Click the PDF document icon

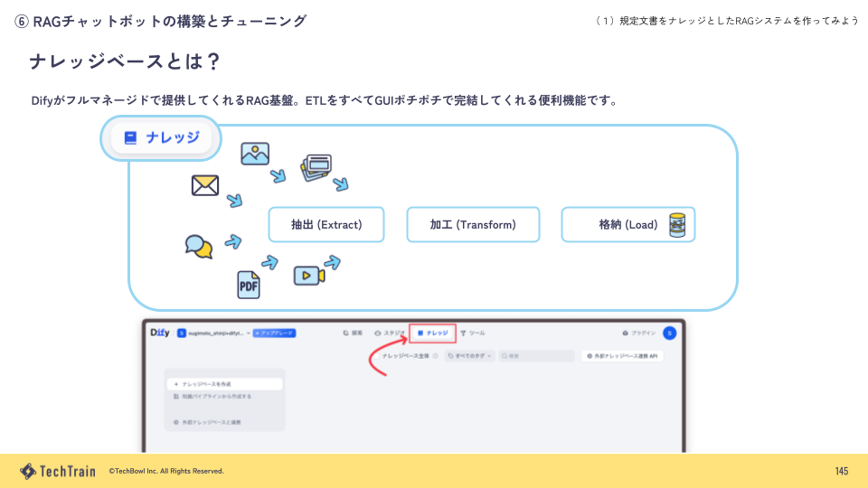pos(248,285)
